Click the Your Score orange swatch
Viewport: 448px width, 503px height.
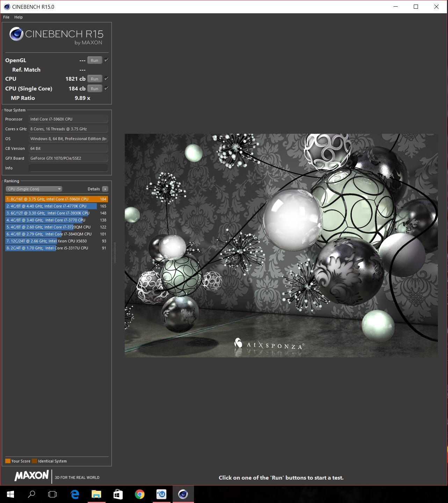[8, 461]
